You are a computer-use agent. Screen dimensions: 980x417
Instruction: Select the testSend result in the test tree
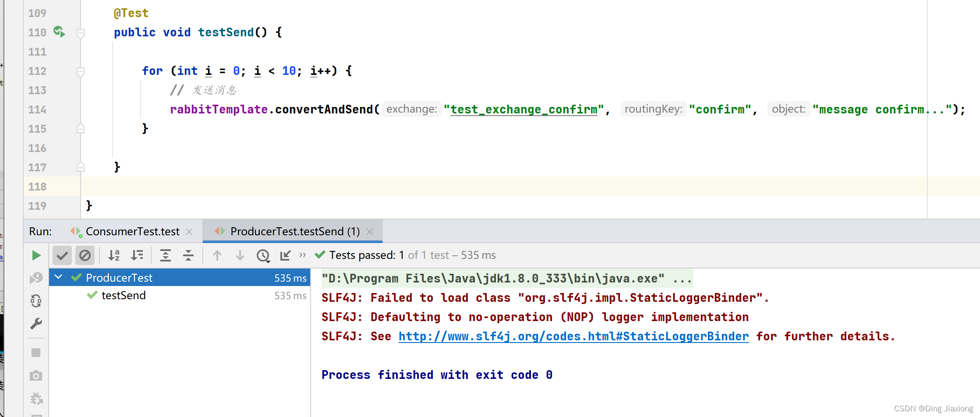(124, 296)
